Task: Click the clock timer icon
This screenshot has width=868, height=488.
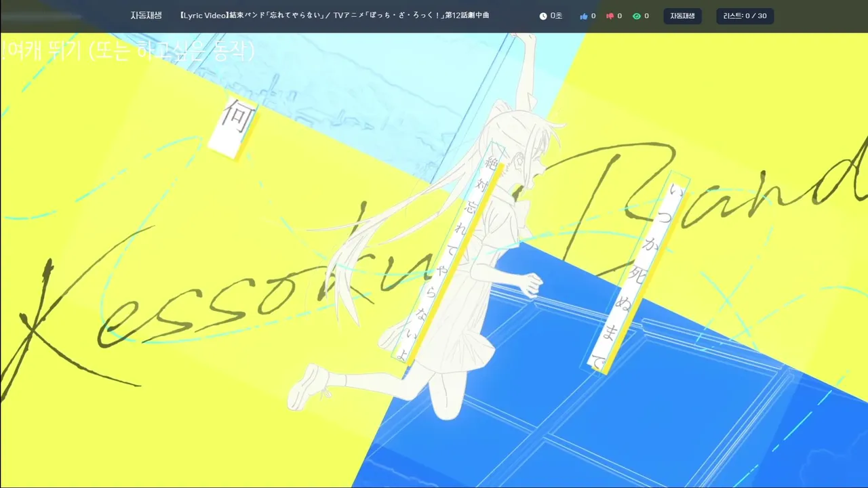Action: 543,16
